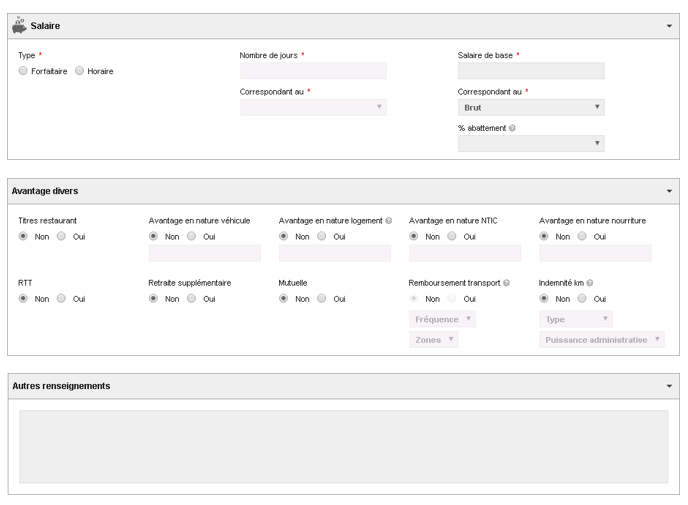Screen dimensions: 688x505
Task: Click help icon next to % abattement
Action: click(512, 128)
